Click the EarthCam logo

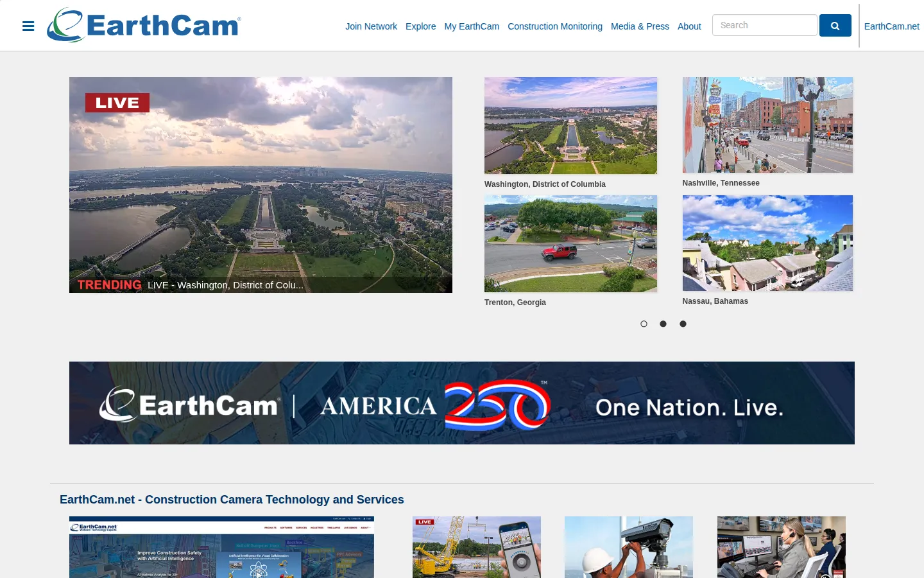click(144, 25)
